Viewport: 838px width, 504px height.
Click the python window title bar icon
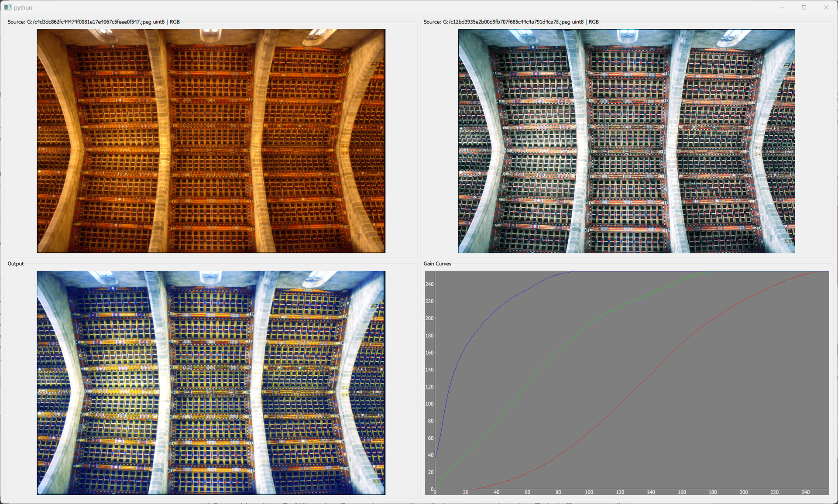(x=7, y=7)
